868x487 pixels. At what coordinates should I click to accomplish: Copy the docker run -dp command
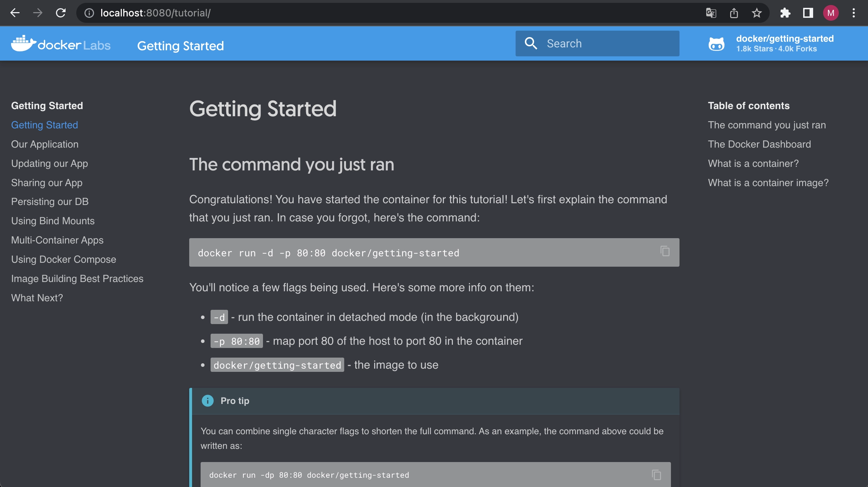coord(656,475)
